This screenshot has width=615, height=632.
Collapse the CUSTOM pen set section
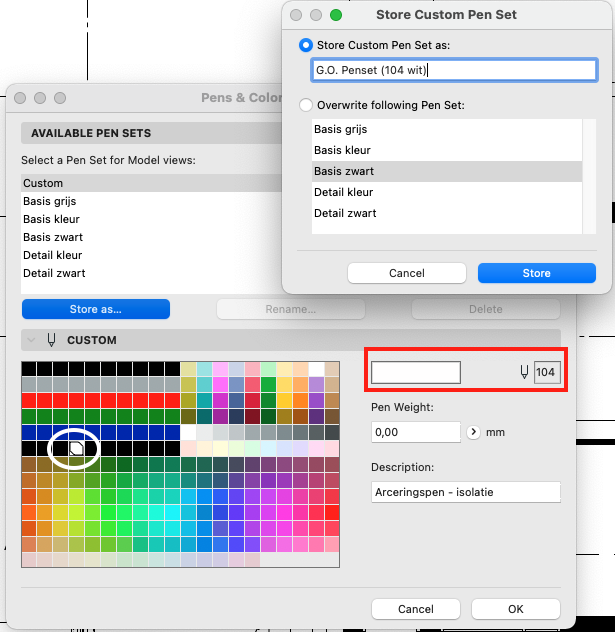(31, 340)
